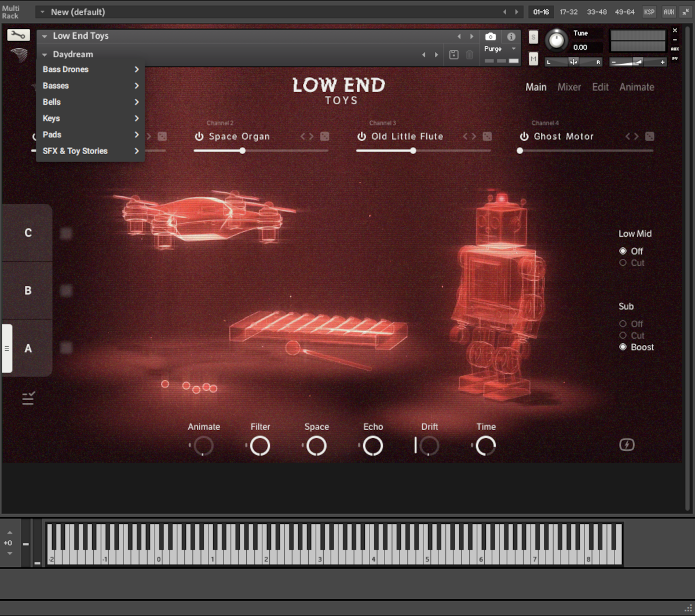Randomize the Ghost Motor channel with dice
The height and width of the screenshot is (616, 695).
coord(650,136)
